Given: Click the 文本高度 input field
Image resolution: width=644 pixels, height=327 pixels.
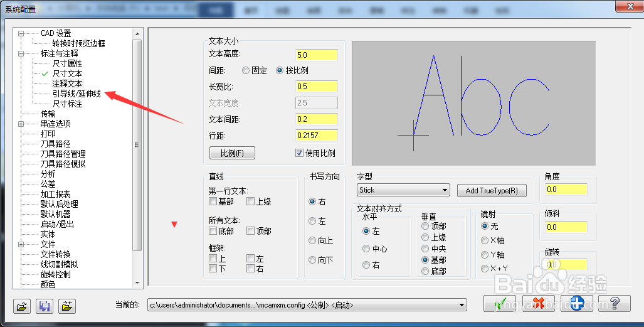Looking at the screenshot, I should (317, 55).
